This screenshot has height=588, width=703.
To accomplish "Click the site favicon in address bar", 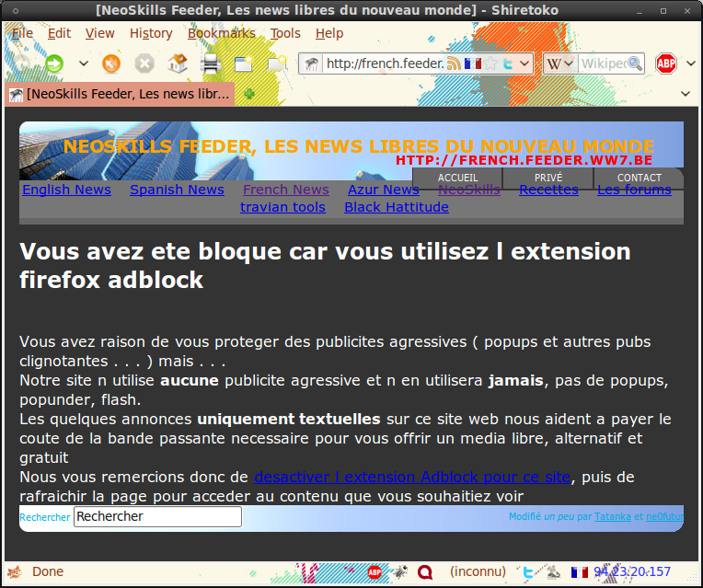I will (x=312, y=63).
